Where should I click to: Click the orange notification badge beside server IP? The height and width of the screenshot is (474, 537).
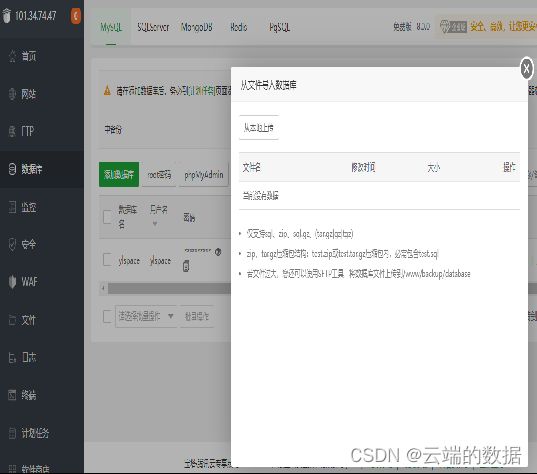point(76,16)
